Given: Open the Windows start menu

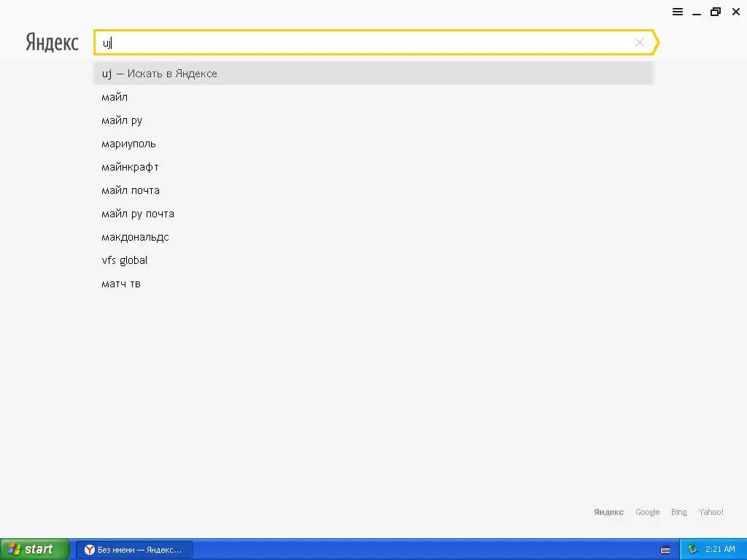Looking at the screenshot, I should point(35,549).
